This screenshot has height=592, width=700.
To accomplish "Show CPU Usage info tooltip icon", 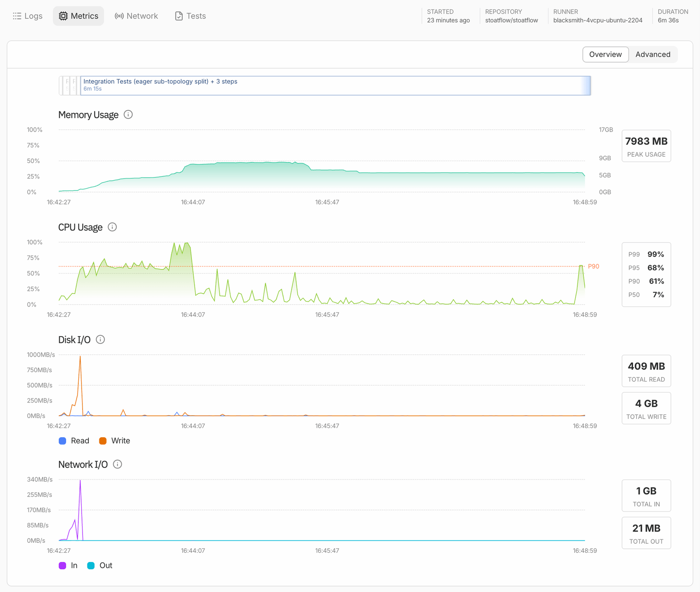I will coord(112,227).
